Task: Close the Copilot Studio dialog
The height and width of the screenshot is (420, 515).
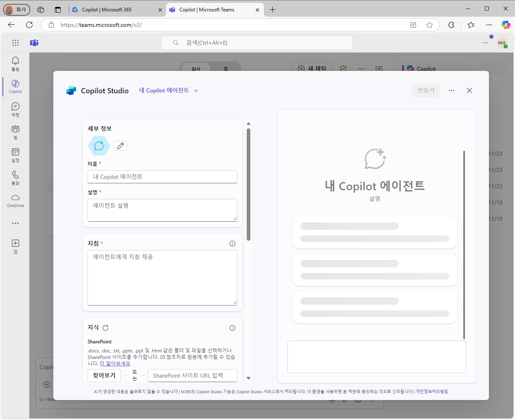Action: tap(469, 90)
